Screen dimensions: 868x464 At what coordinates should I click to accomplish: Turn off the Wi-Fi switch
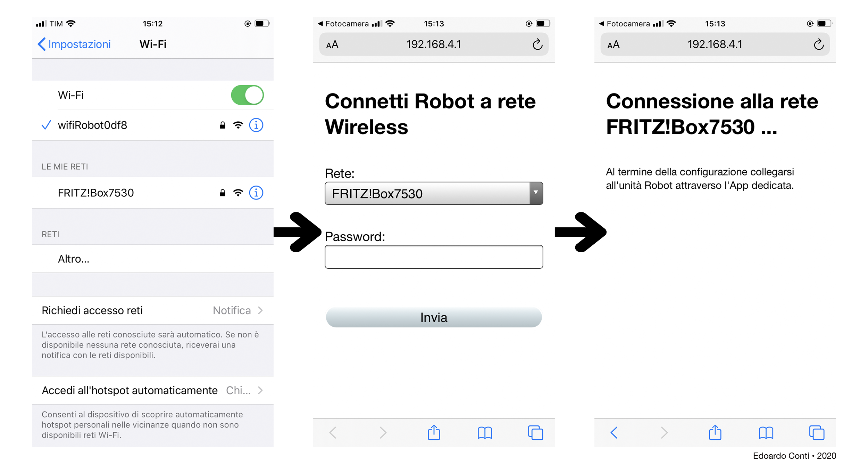coord(247,95)
